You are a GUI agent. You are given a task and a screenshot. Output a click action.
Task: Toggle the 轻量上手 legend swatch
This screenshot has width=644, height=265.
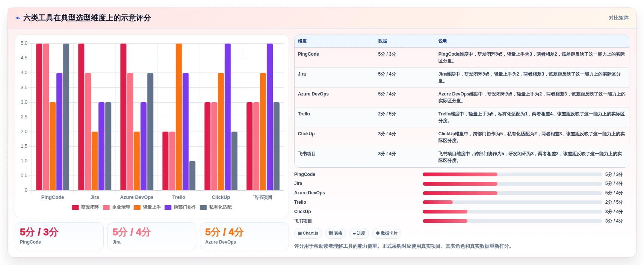(x=137, y=207)
